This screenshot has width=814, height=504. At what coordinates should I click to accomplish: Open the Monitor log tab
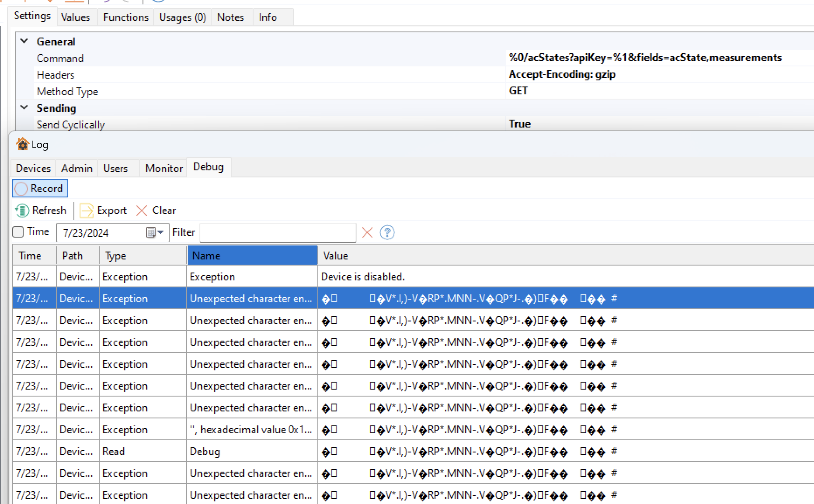click(x=163, y=169)
